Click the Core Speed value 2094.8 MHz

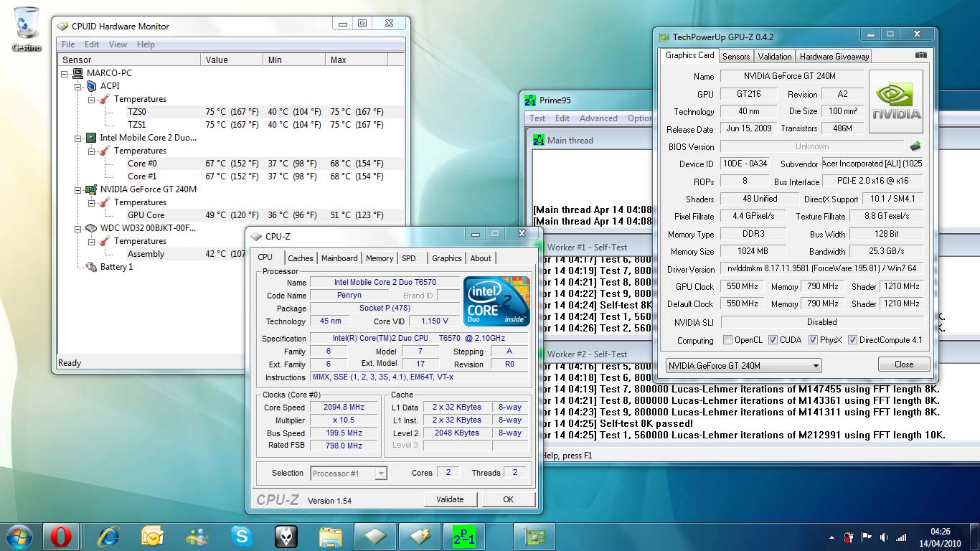[x=344, y=408]
